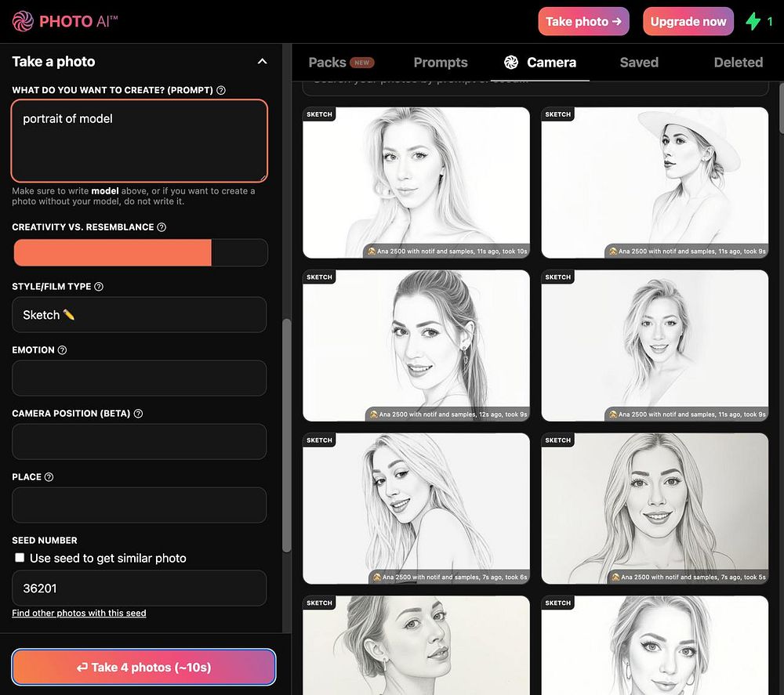The height and width of the screenshot is (695, 784).
Task: Open the Camera Position selection field
Action: click(x=139, y=442)
